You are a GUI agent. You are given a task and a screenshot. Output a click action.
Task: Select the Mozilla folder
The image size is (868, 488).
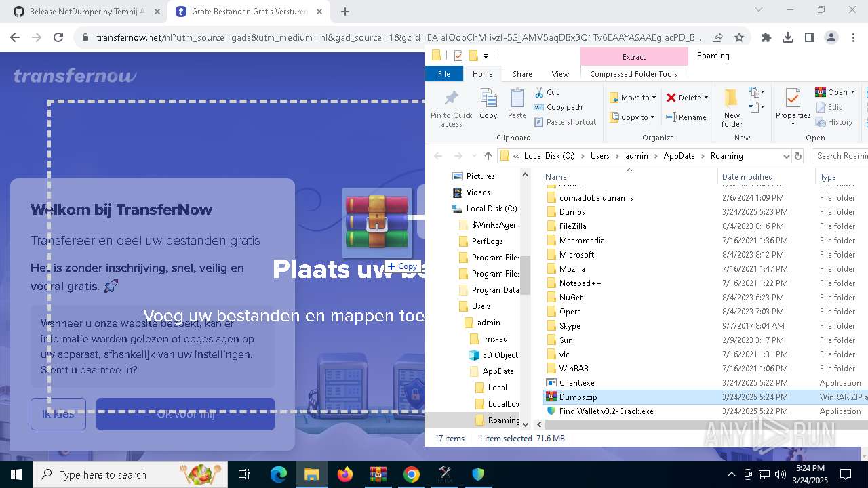[x=572, y=269]
